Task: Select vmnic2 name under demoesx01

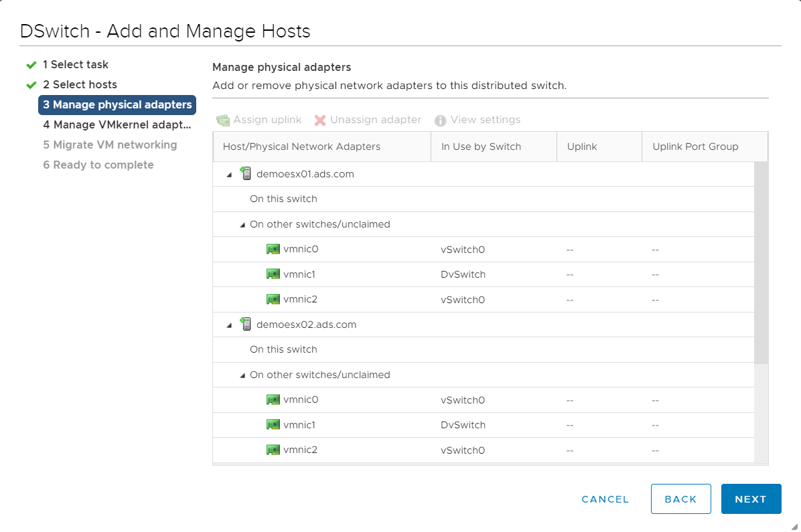Action: (x=300, y=299)
